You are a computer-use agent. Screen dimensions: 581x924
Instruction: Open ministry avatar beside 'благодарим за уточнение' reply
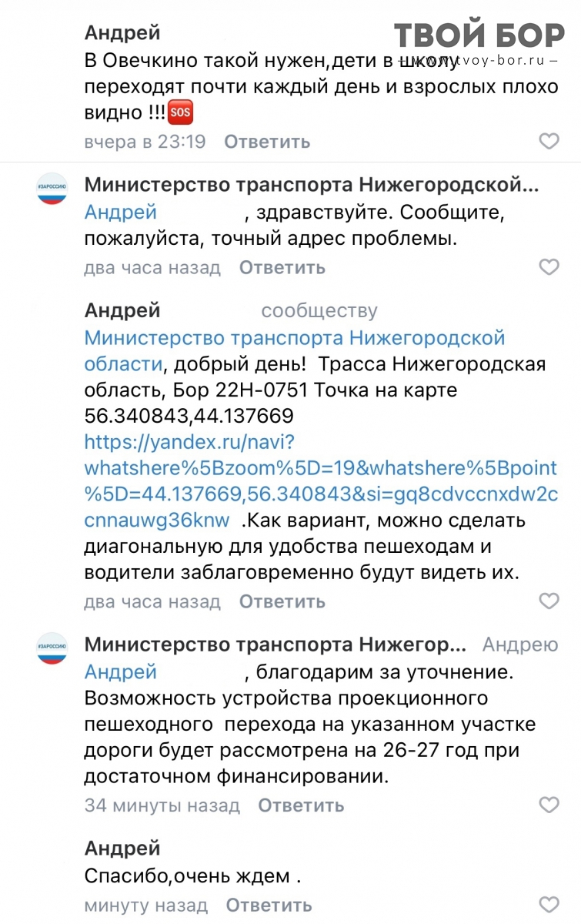click(52, 648)
